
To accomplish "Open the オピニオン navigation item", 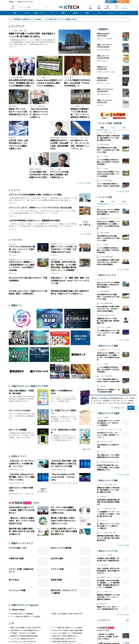I will point(123,13).
